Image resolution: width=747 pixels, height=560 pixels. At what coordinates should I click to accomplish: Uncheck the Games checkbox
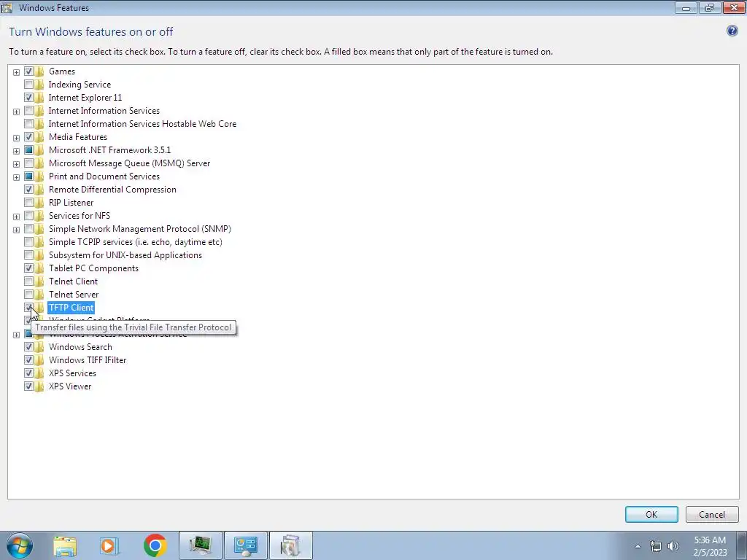tap(28, 71)
